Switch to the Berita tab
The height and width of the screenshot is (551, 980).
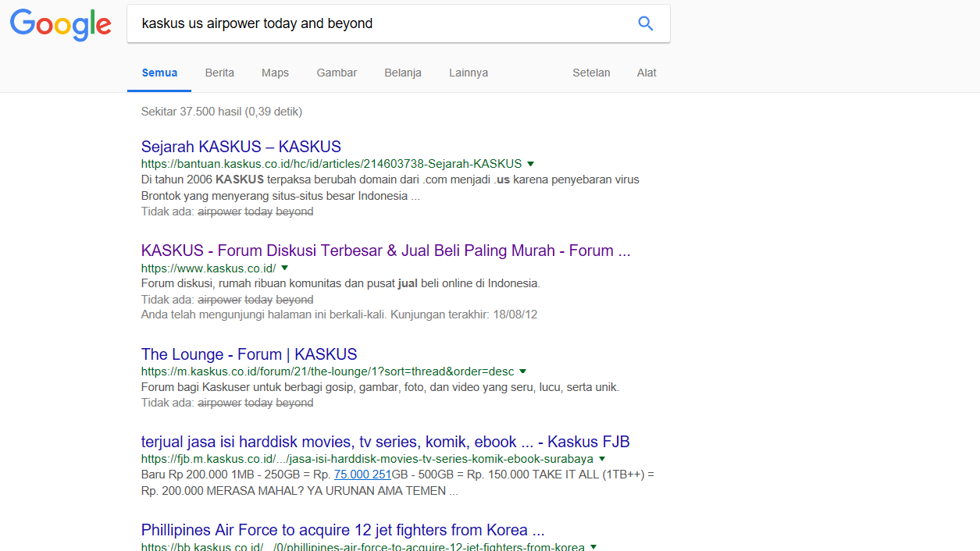click(219, 73)
